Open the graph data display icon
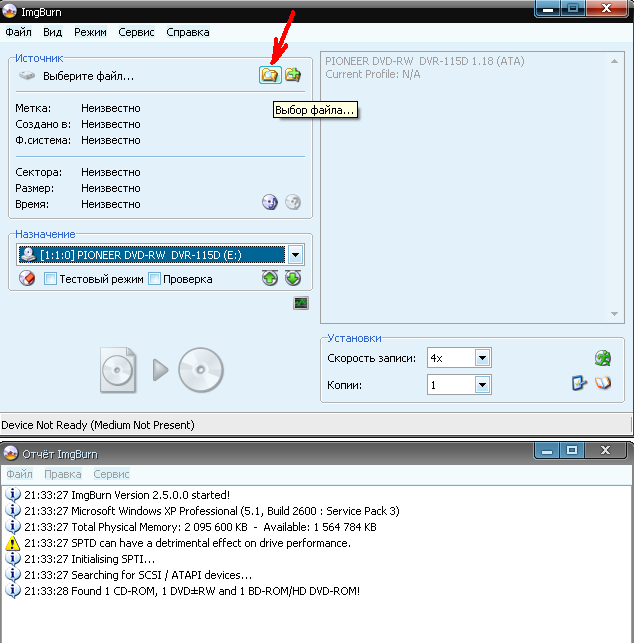Image resolution: width=634 pixels, height=643 pixels. coord(301,303)
